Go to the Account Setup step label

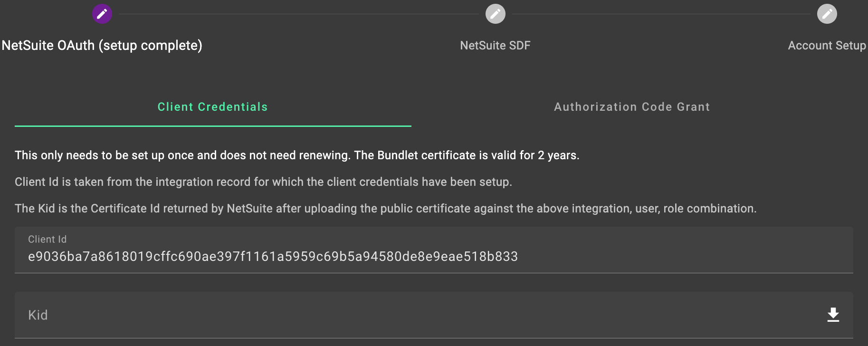pyautogui.click(x=827, y=46)
